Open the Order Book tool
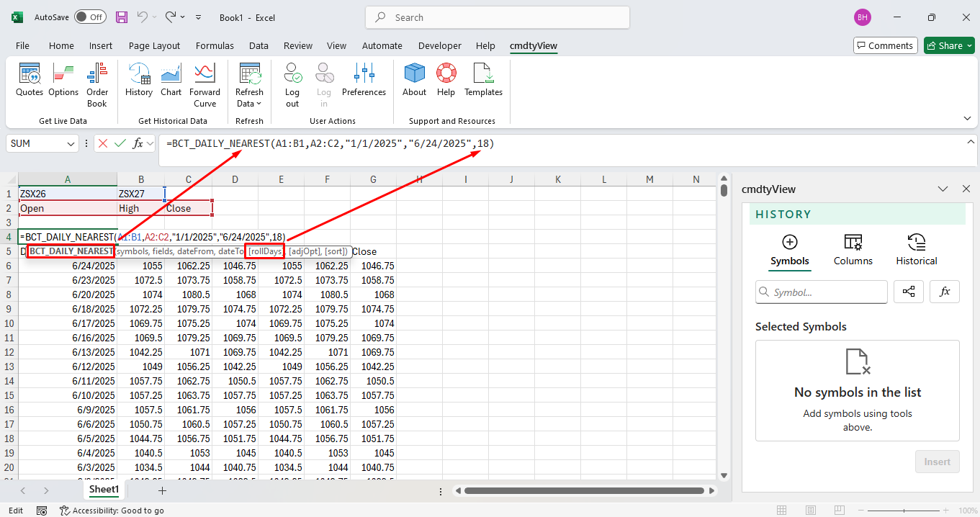The height and width of the screenshot is (517, 980). click(x=97, y=85)
